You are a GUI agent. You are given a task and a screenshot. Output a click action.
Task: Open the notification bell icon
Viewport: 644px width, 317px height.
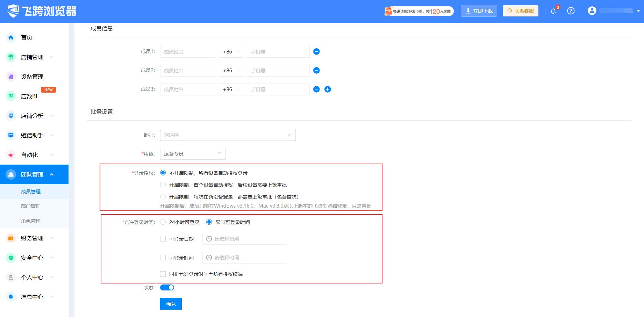pos(553,11)
